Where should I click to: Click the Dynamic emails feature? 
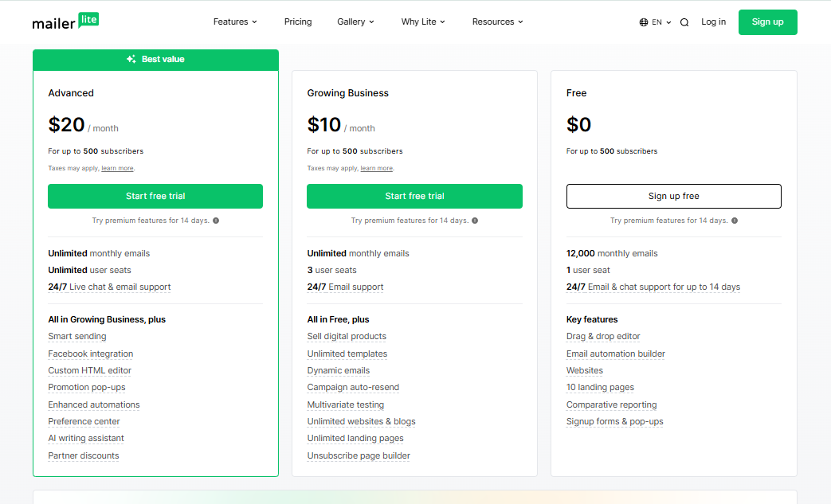pyautogui.click(x=338, y=370)
